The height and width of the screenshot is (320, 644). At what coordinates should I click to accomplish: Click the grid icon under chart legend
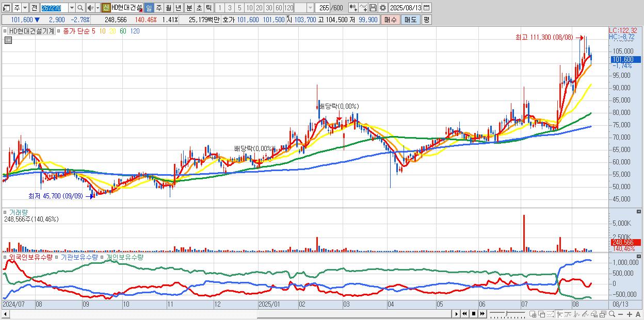8,40
